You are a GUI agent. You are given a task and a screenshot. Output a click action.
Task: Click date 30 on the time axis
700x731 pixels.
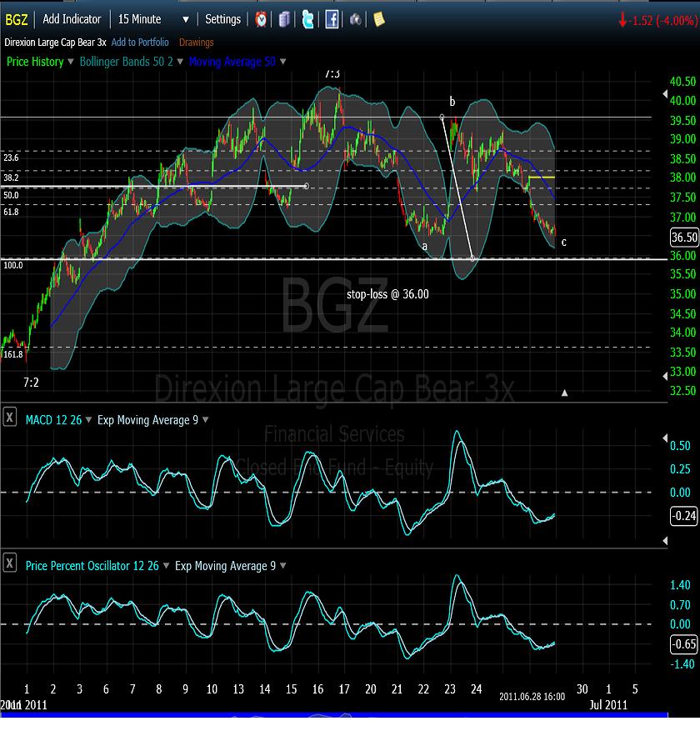pyautogui.click(x=582, y=688)
